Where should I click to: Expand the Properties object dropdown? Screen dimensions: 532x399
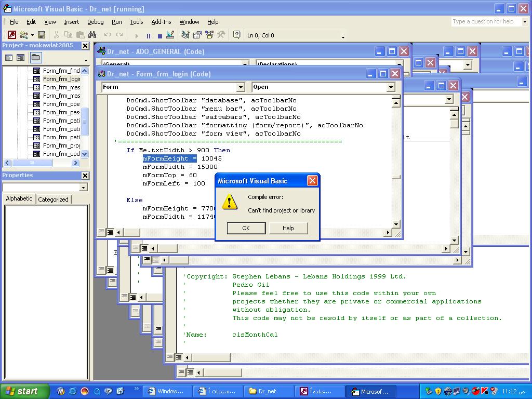84,187
